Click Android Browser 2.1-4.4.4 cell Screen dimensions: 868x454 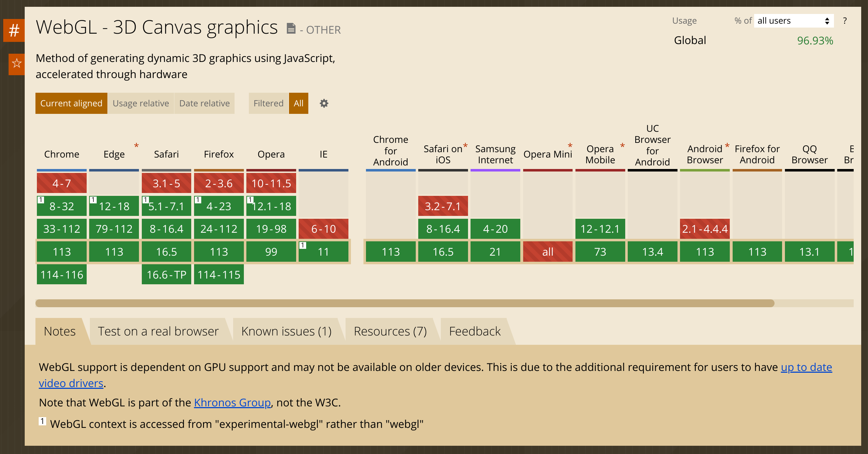(705, 229)
